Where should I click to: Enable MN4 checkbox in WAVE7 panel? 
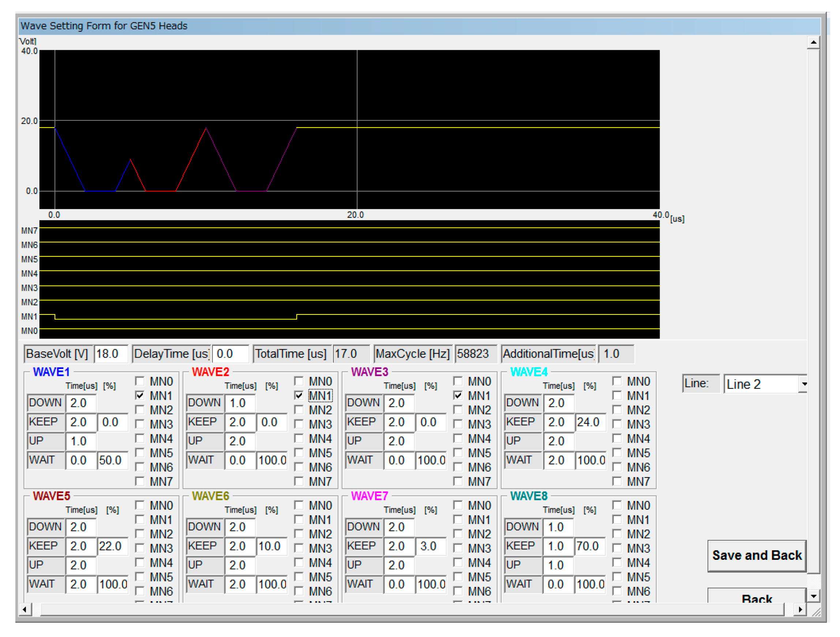pos(458,563)
